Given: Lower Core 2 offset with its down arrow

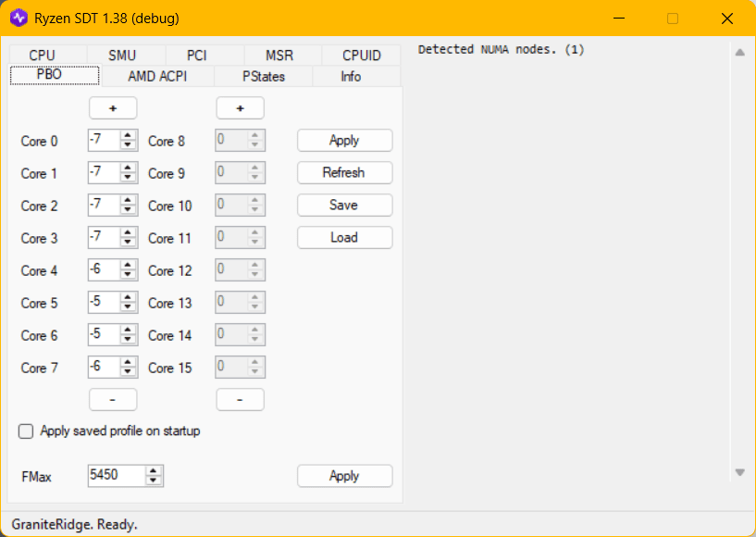Looking at the screenshot, I should [128, 209].
